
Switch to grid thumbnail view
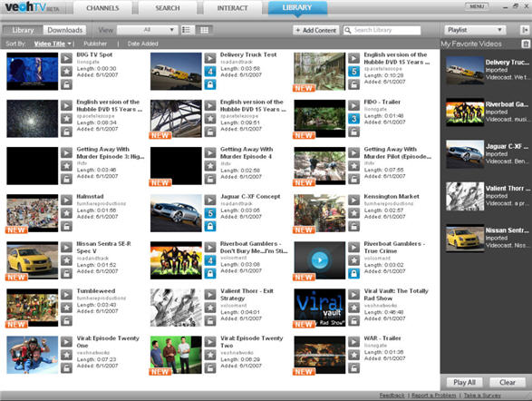point(204,30)
